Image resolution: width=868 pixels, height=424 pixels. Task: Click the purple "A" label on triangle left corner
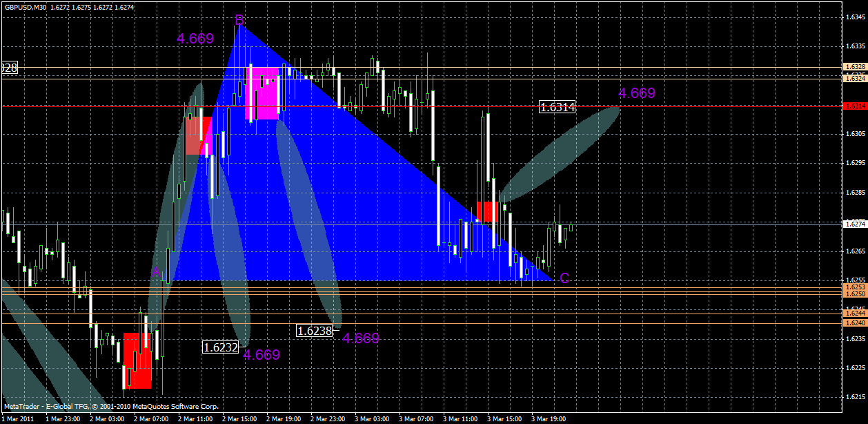(156, 273)
